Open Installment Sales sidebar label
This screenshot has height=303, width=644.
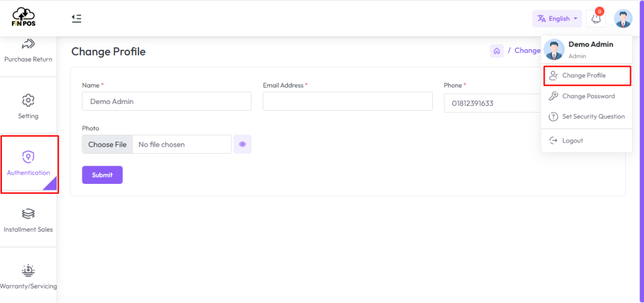[28, 229]
